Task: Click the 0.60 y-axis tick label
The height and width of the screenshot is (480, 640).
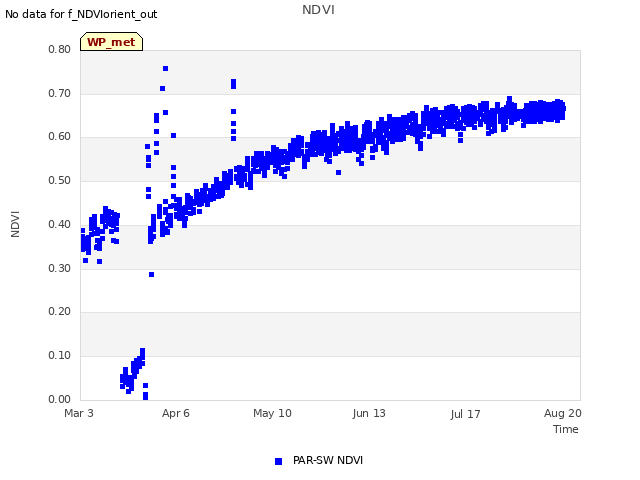Action: pos(60,137)
